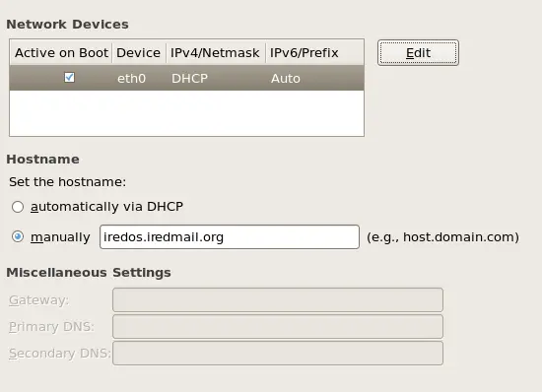Image resolution: width=542 pixels, height=392 pixels.
Task: Focus the hostname field containing iredos.iredmail.org
Action: pos(230,237)
